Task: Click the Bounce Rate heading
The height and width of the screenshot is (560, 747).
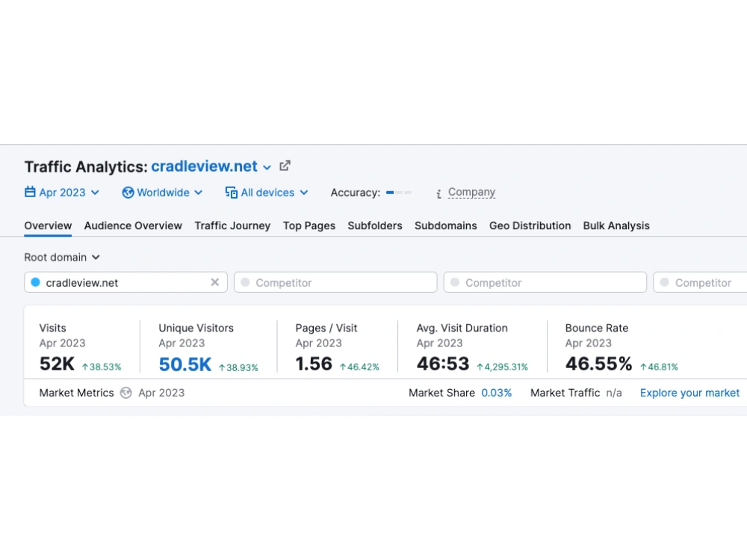Action: (596, 328)
